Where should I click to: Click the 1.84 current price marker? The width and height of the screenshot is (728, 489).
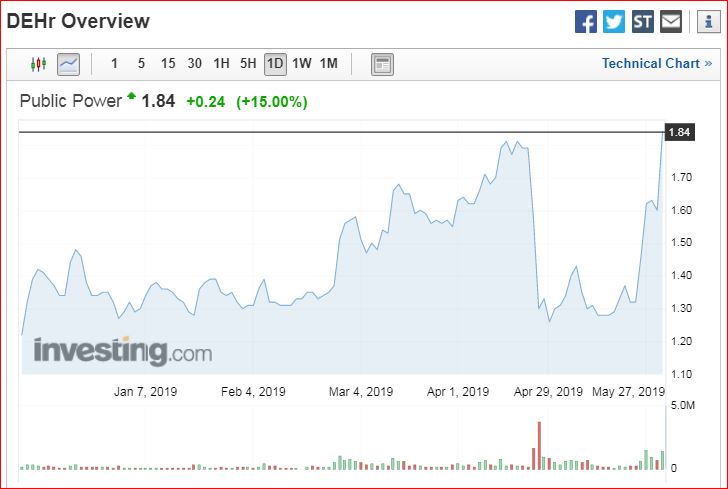(x=680, y=132)
